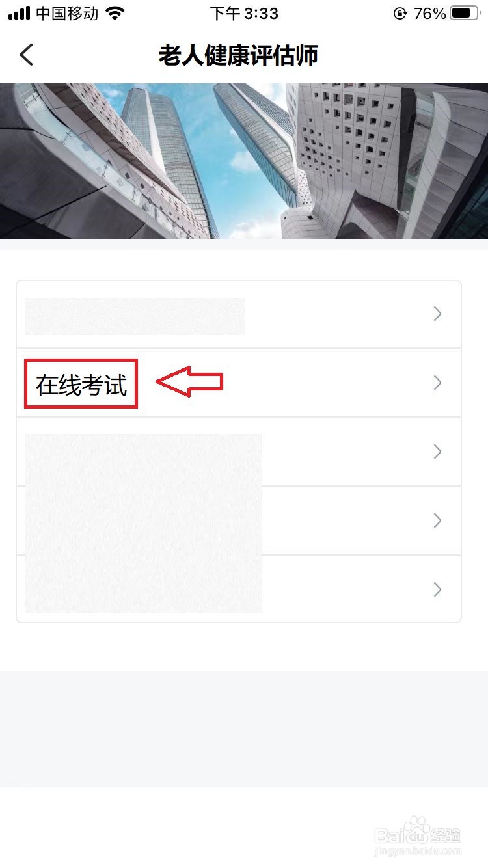Tap the rotation lock status icon
488x868 pixels.
click(400, 13)
